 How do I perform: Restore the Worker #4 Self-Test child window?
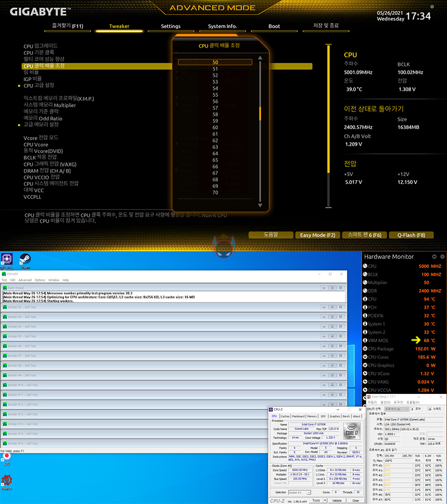[332, 326]
